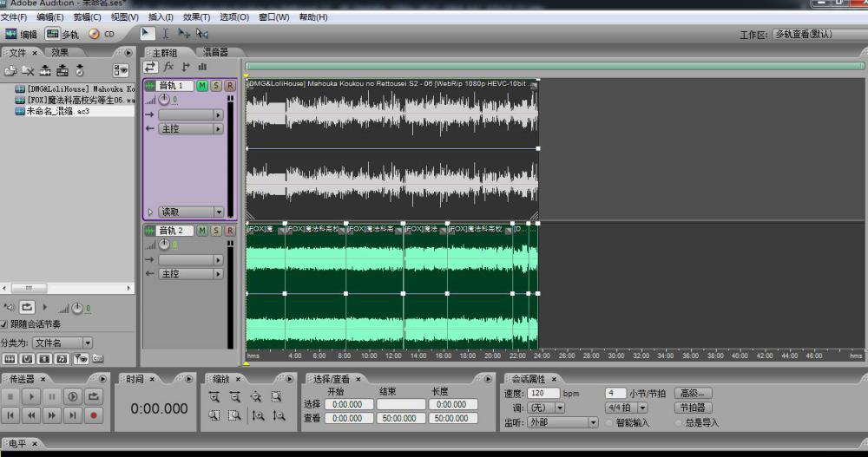The image size is (868, 457).
Task: Click the 速度 bpm input field
Action: coord(543,394)
